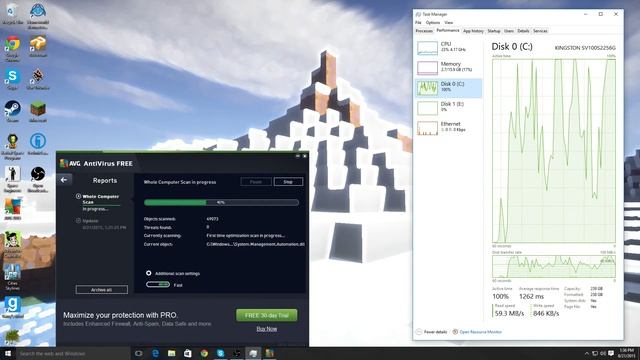This screenshot has height=360, width=640.
Task: Switch to Chrome on the taskbar
Action: 204,353
